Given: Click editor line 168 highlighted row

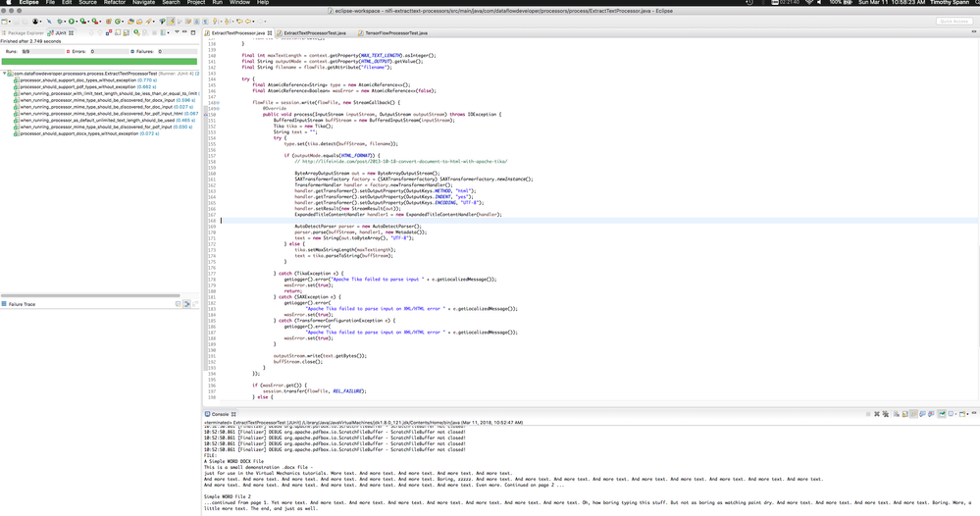Looking at the screenshot, I should [598, 221].
